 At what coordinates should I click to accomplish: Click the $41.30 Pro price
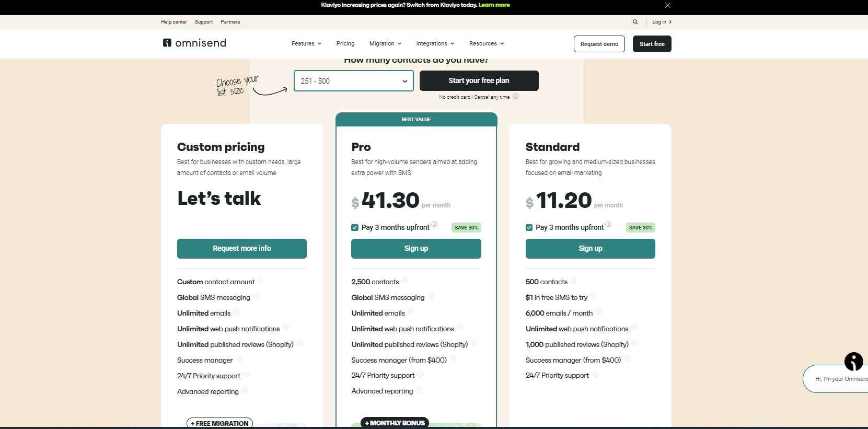click(x=386, y=201)
